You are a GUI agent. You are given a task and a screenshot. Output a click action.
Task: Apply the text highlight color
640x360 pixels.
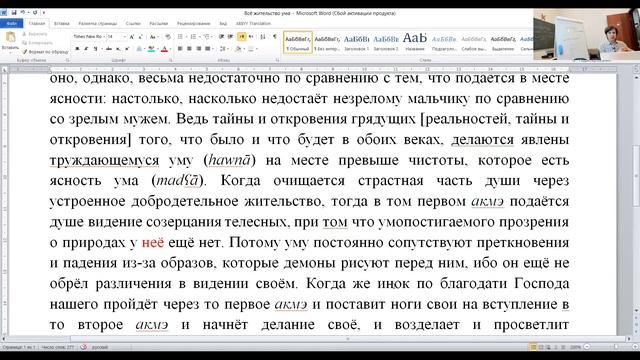click(x=151, y=49)
